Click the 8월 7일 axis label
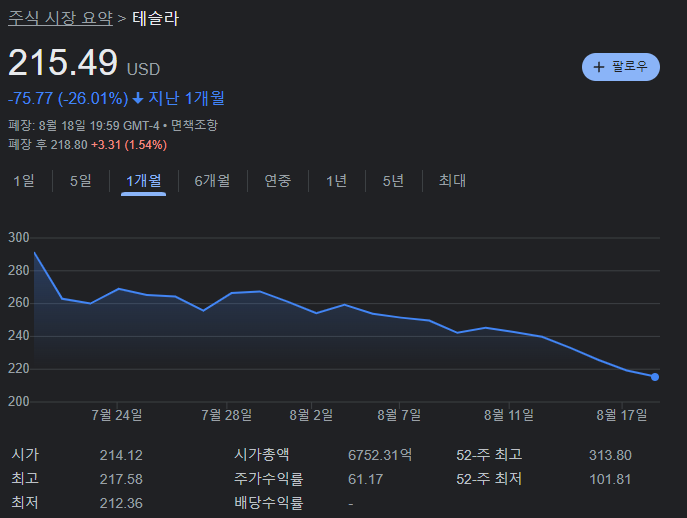Viewport: 687px width, 518px height. pyautogui.click(x=399, y=415)
